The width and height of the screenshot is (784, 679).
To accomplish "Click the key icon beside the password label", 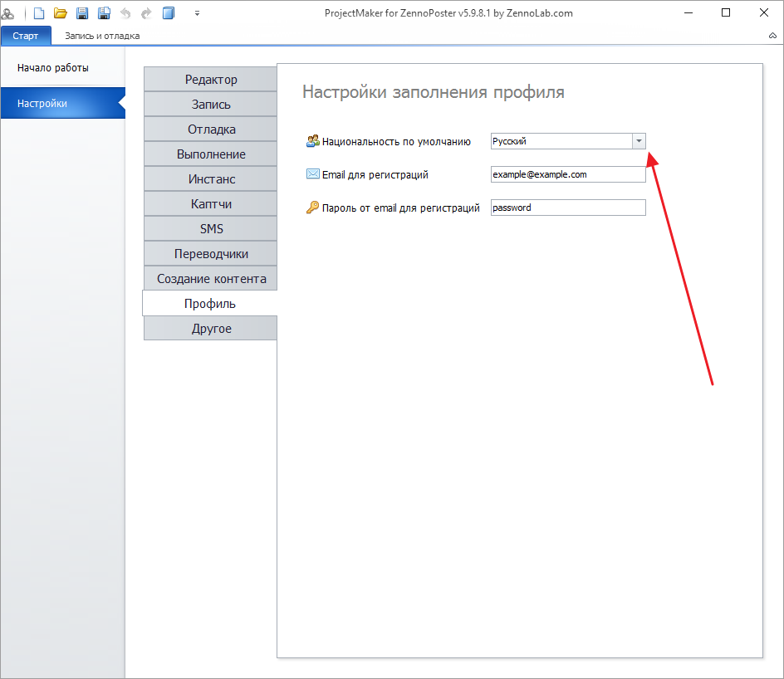I will 312,208.
